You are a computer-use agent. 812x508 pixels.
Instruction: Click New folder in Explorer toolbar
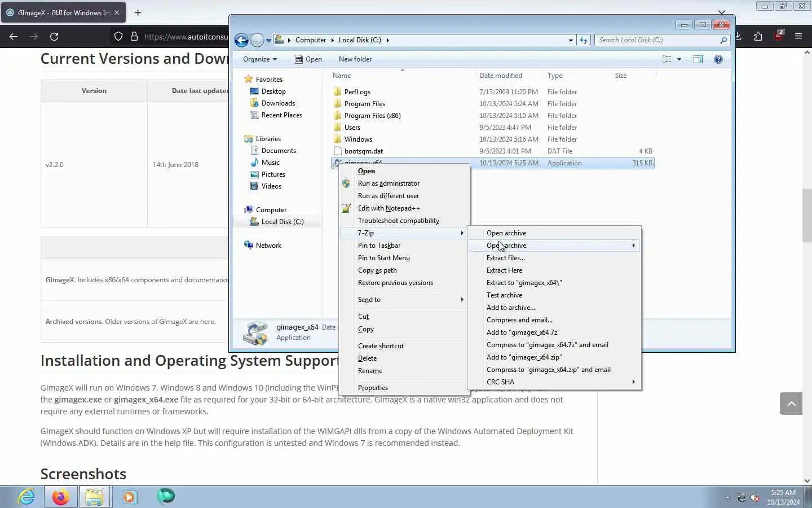355,59
